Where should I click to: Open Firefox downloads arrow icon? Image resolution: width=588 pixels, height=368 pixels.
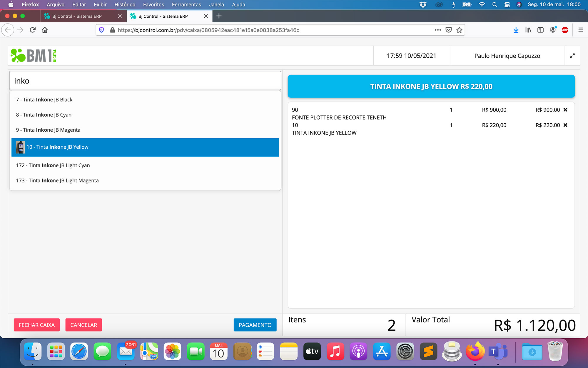(x=516, y=30)
